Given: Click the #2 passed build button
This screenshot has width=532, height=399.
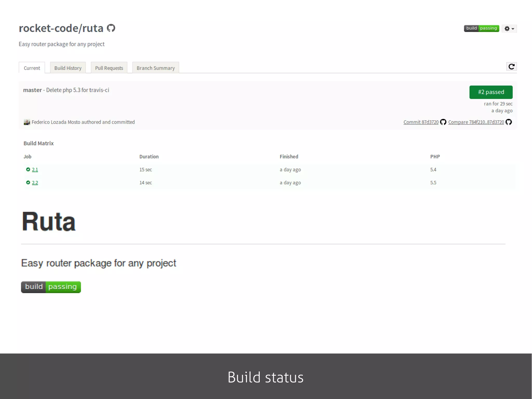Looking at the screenshot, I should tap(491, 92).
